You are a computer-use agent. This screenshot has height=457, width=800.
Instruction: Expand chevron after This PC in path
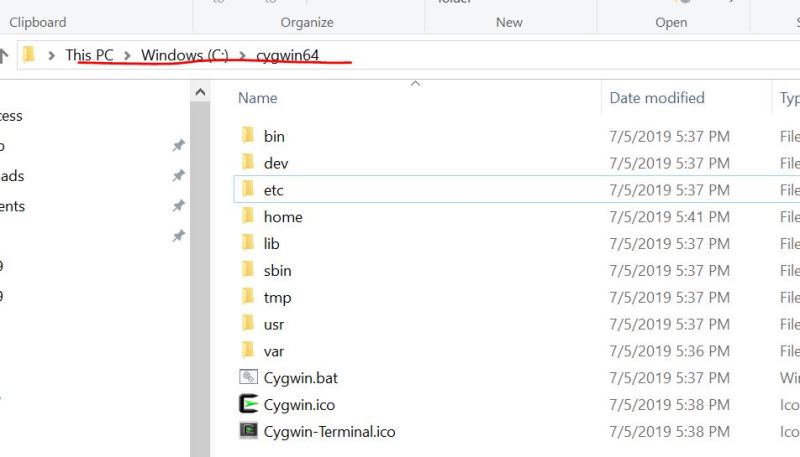pos(127,55)
